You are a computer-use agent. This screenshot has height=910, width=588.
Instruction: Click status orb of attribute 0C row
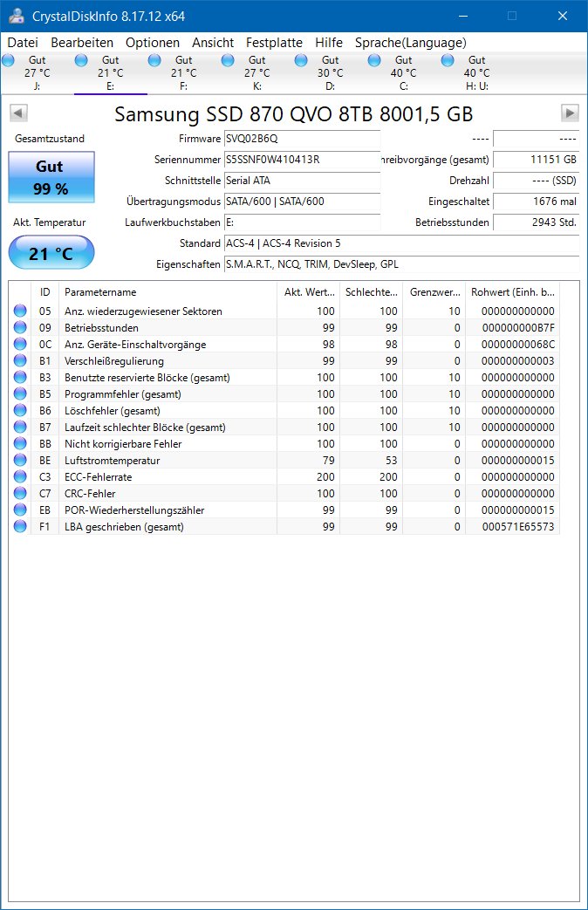[x=20, y=344]
